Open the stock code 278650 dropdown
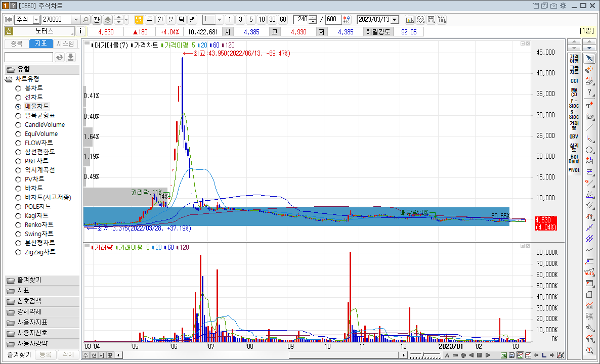 pyautogui.click(x=76, y=20)
